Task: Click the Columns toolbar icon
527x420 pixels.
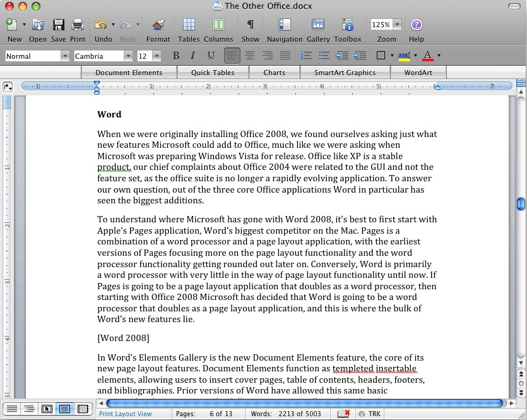Action: (x=218, y=25)
